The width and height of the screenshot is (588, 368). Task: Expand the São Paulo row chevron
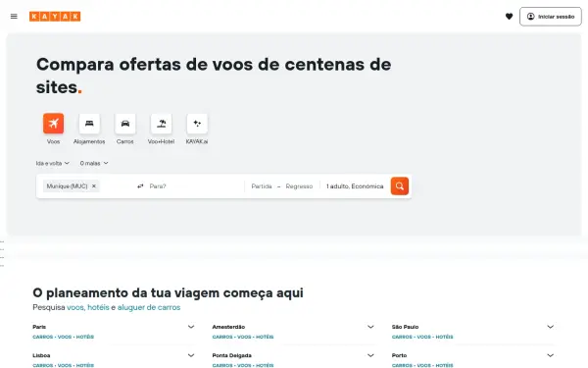550,327
